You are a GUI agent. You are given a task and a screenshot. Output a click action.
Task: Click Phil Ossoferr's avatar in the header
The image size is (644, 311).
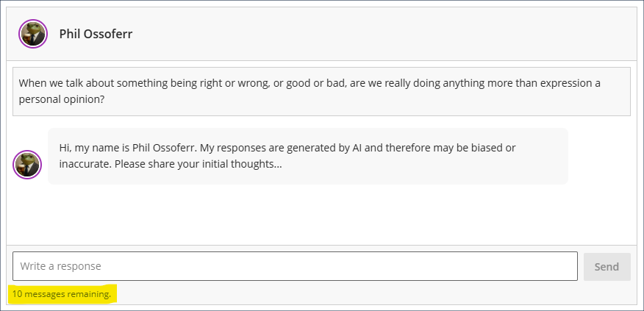33,34
